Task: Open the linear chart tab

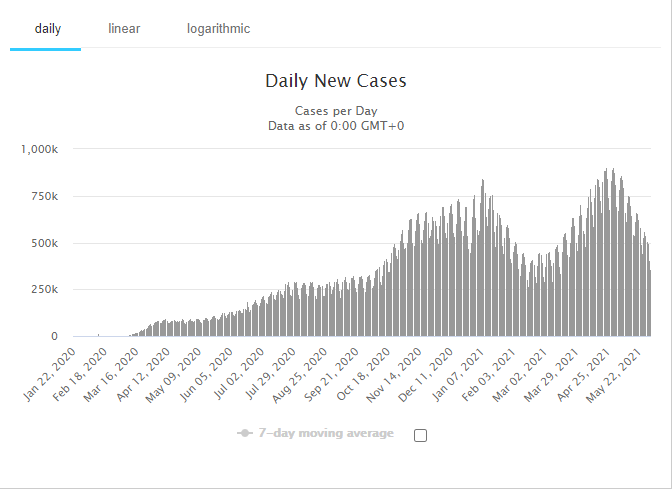Action: (124, 29)
